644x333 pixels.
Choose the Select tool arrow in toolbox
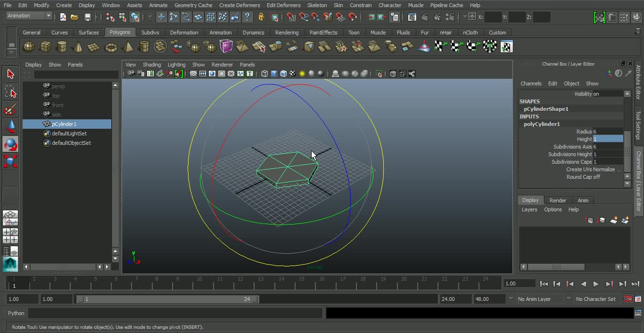10,74
